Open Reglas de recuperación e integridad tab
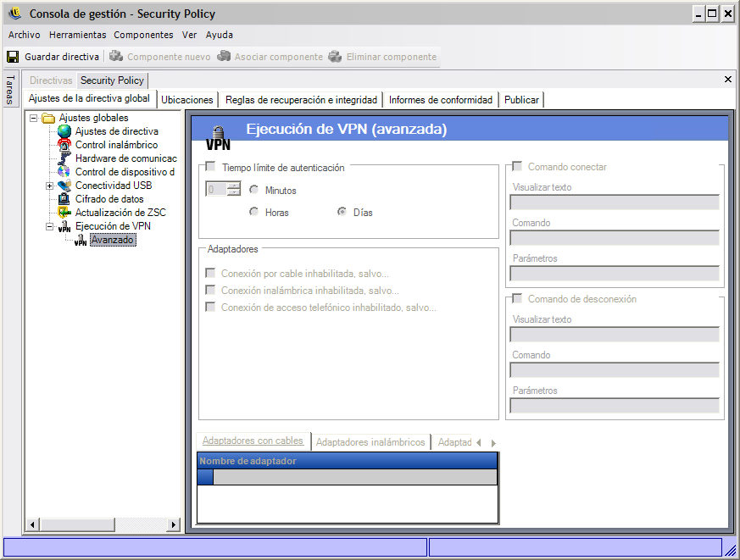 pos(301,100)
